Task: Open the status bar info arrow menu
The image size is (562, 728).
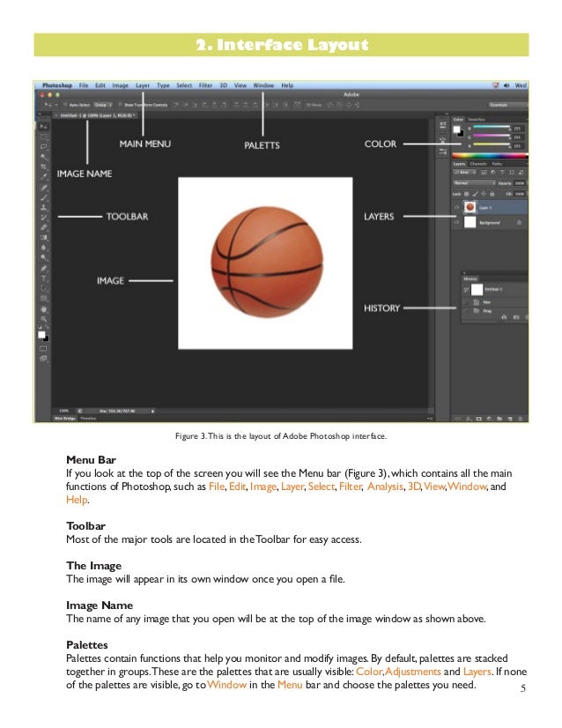Action: click(x=152, y=411)
